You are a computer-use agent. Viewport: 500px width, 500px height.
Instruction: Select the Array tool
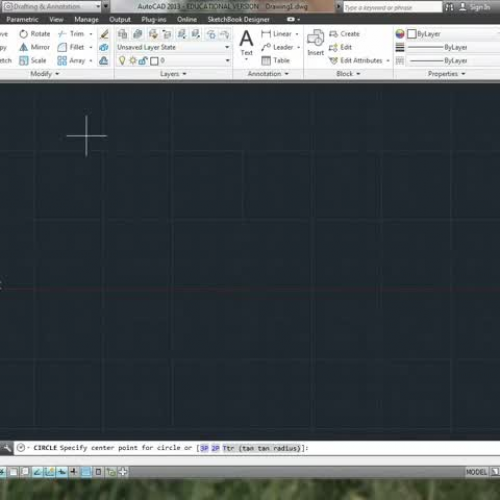71,60
